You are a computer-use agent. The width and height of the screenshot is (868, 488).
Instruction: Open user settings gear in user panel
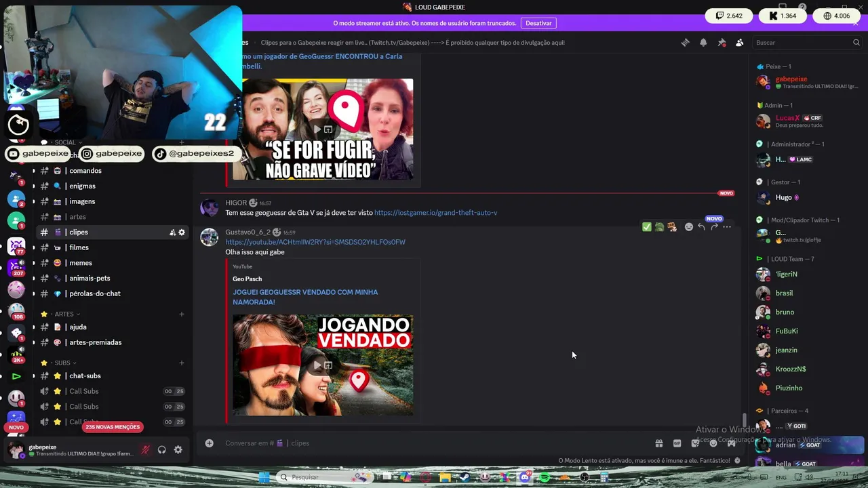(178, 449)
